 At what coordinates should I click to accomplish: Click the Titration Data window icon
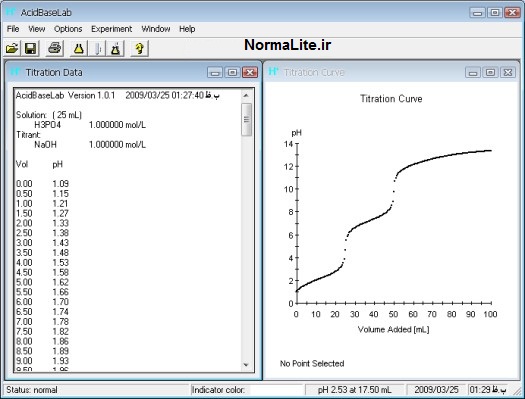[x=15, y=72]
